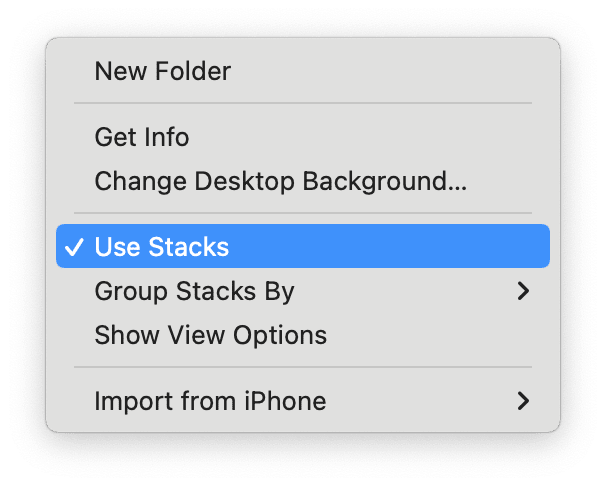Create a new folder using New Folder

[x=162, y=72]
